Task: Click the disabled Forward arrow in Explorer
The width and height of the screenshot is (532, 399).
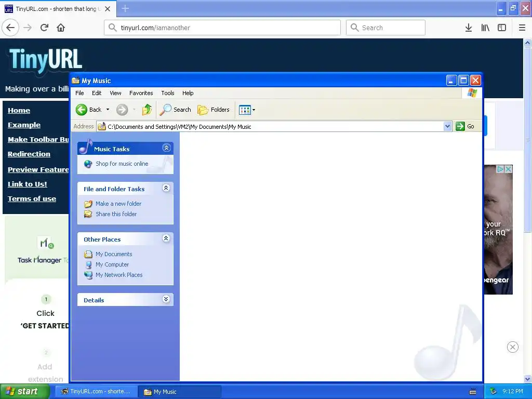Action: pos(122,110)
